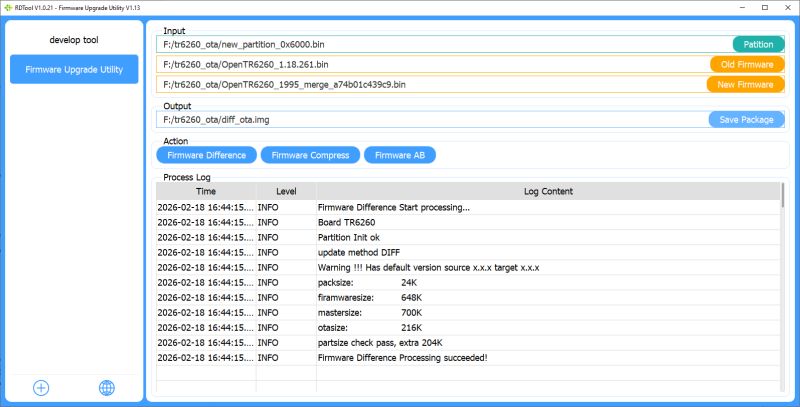The image size is (800, 407).
Task: Select log row 'Partition Init ok'
Action: pos(468,238)
